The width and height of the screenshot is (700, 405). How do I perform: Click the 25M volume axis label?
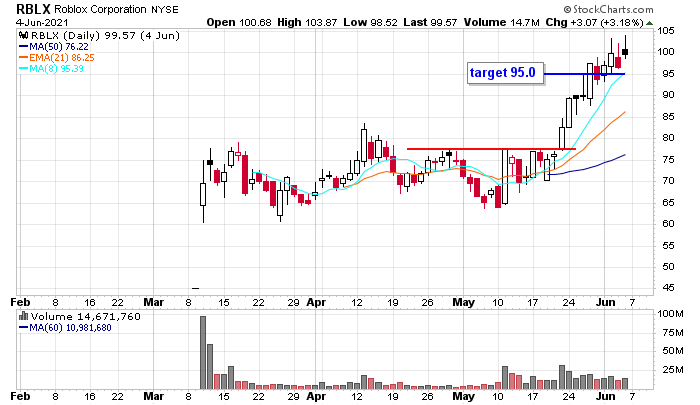(x=673, y=369)
